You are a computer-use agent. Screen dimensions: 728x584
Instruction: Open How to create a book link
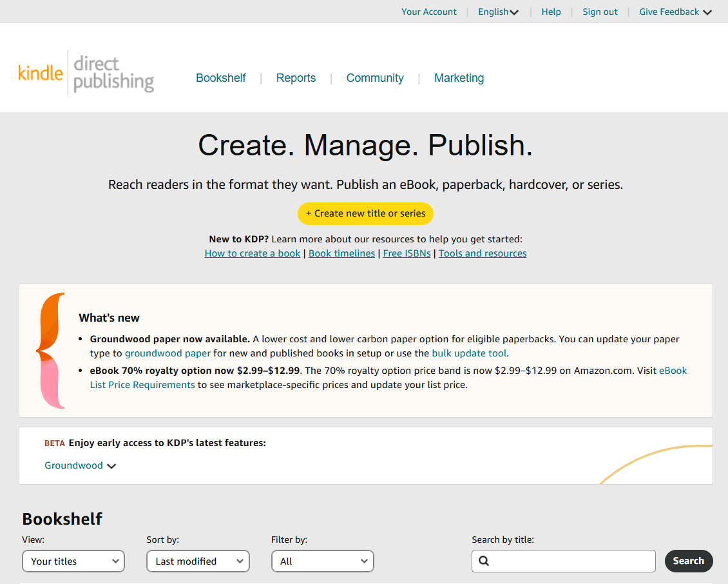click(253, 253)
